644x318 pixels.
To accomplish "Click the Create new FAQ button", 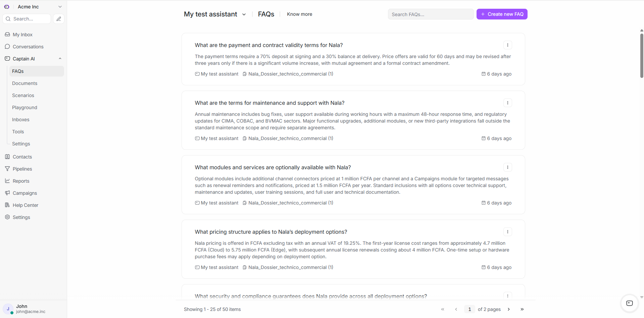I will click(x=502, y=14).
